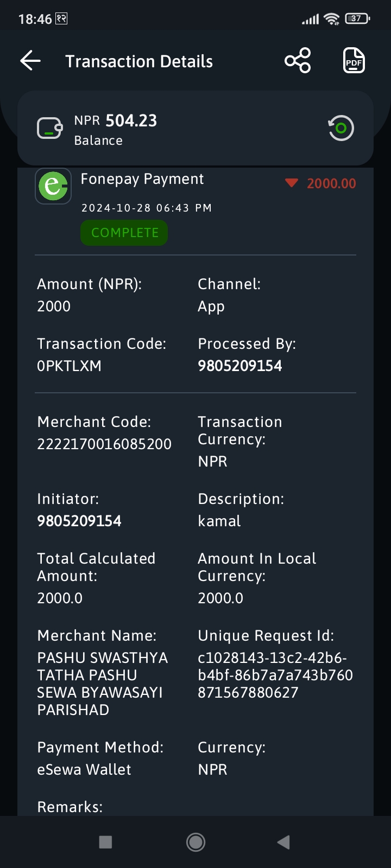Download transaction as PDF icon
391x868 pixels.
354,60
